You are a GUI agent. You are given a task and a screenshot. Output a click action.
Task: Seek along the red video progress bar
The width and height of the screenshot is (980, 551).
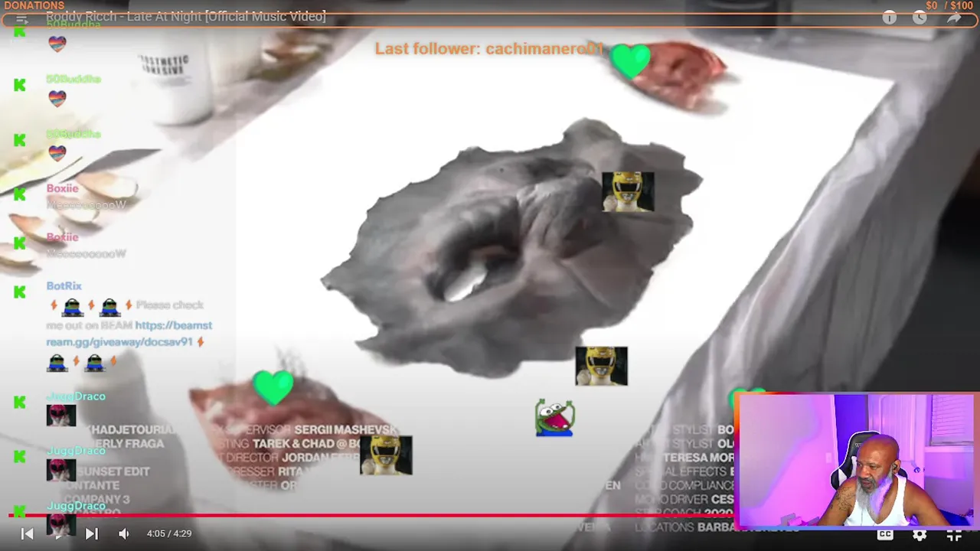pyautogui.click(x=371, y=515)
